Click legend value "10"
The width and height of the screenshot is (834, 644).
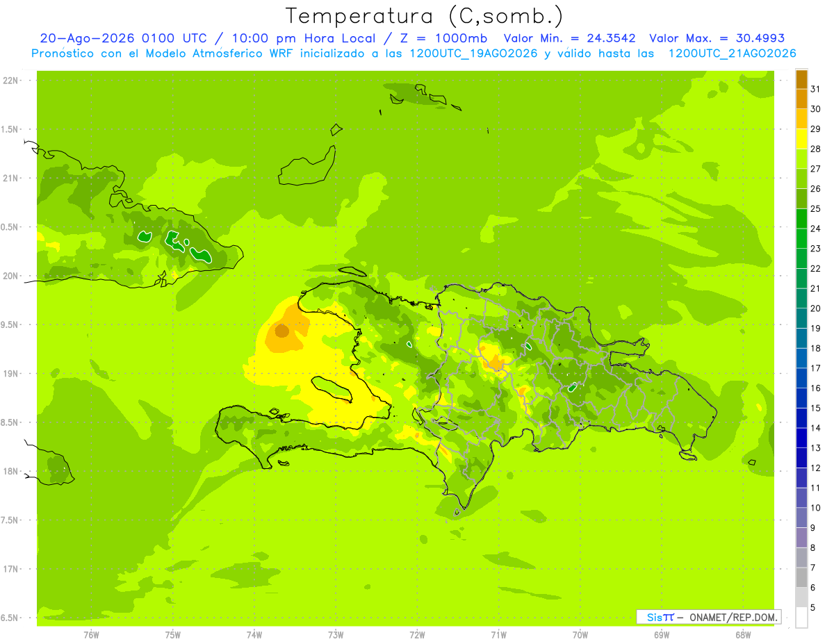[815, 508]
